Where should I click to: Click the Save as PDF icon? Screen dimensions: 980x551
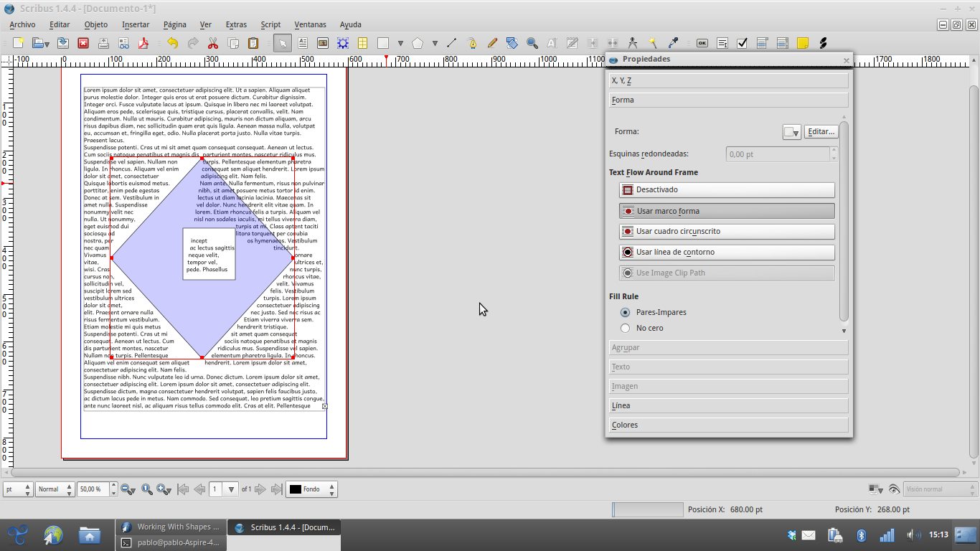pyautogui.click(x=143, y=43)
